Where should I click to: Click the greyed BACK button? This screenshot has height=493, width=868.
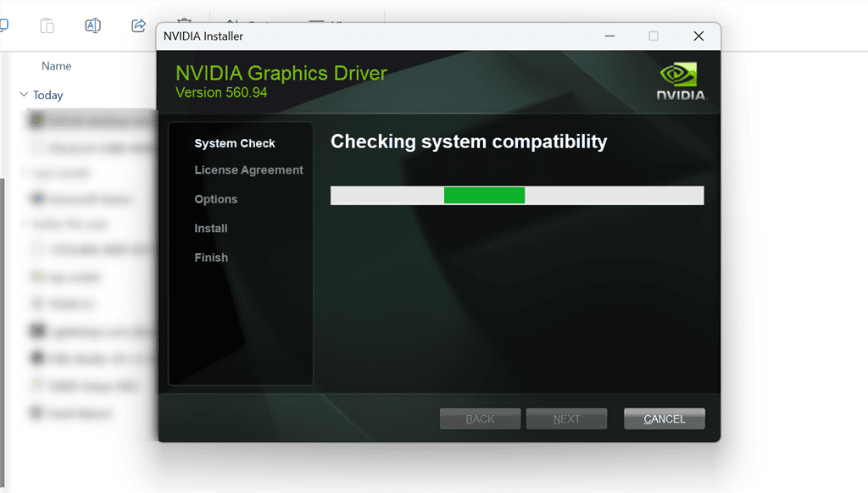click(x=480, y=418)
